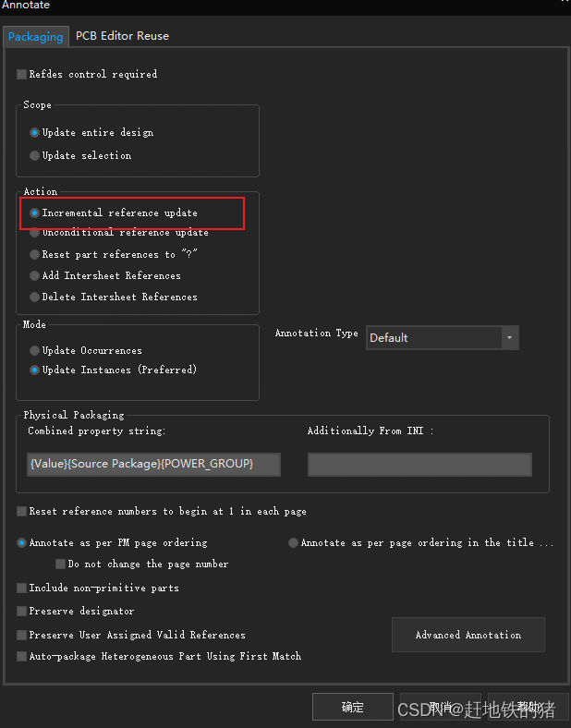Select Update Occurrences mode
Image resolution: width=571 pixels, height=728 pixels.
click(x=34, y=350)
